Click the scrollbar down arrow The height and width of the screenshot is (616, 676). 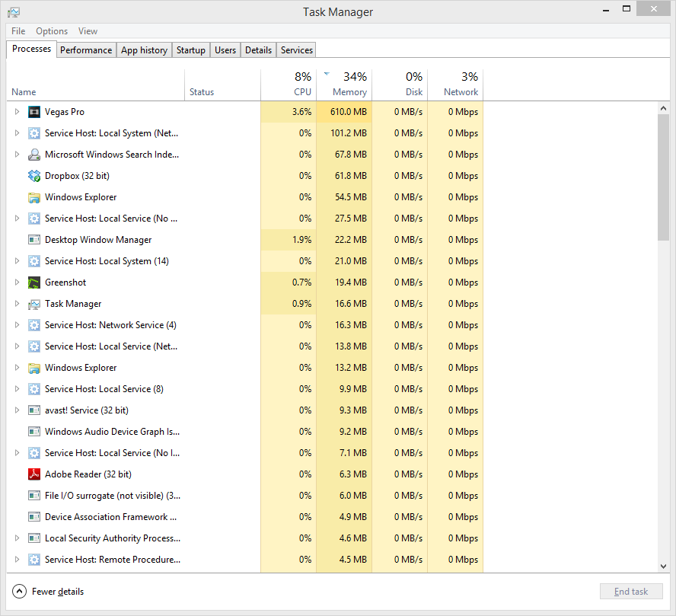663,567
